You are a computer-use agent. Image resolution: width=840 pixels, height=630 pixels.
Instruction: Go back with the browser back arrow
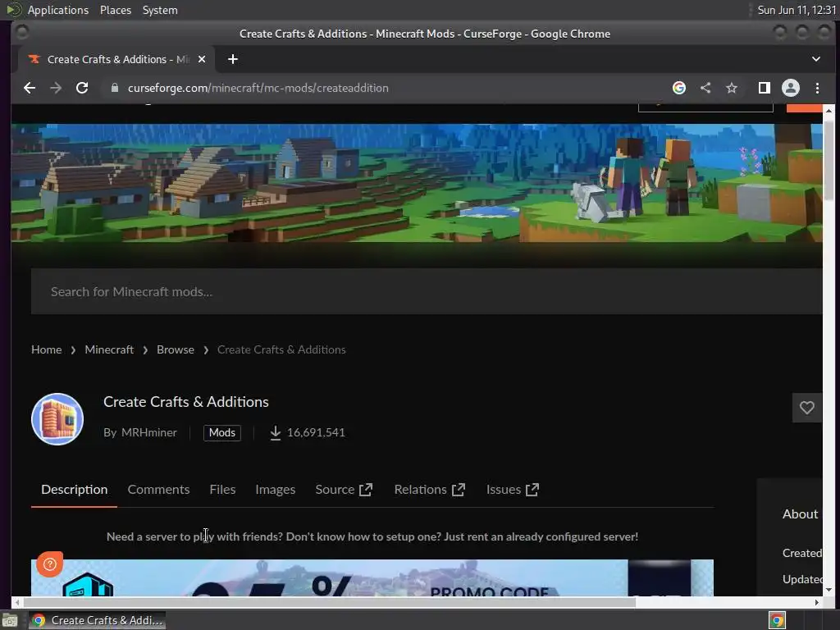tap(30, 88)
